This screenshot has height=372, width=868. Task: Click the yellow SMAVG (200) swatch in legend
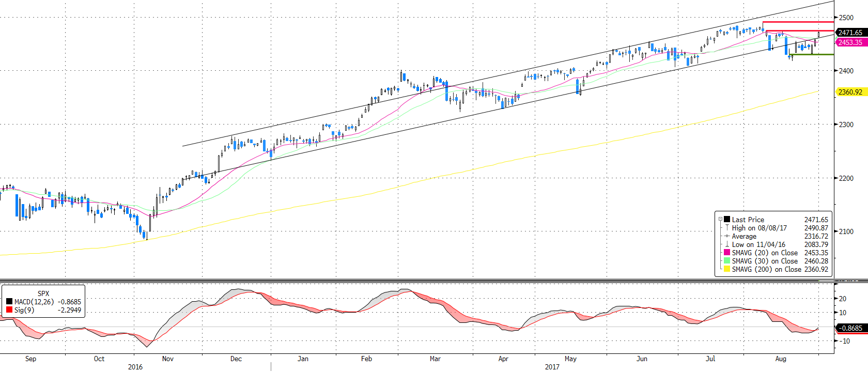click(727, 269)
